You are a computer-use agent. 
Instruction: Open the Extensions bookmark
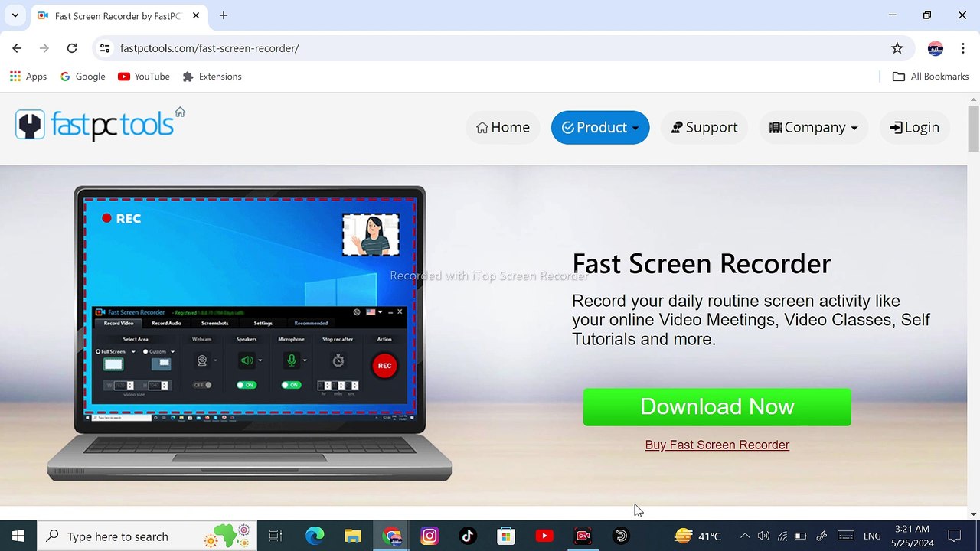212,77
